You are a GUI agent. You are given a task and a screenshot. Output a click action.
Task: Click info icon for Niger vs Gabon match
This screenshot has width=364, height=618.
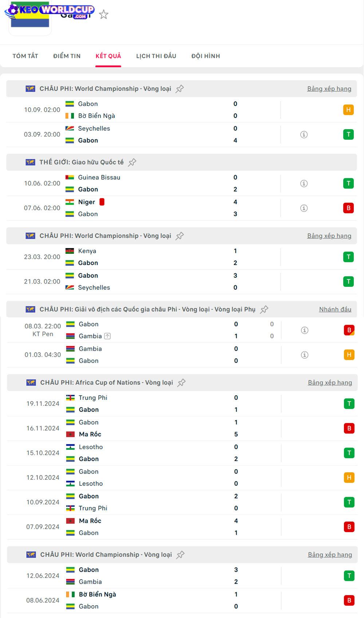(304, 208)
